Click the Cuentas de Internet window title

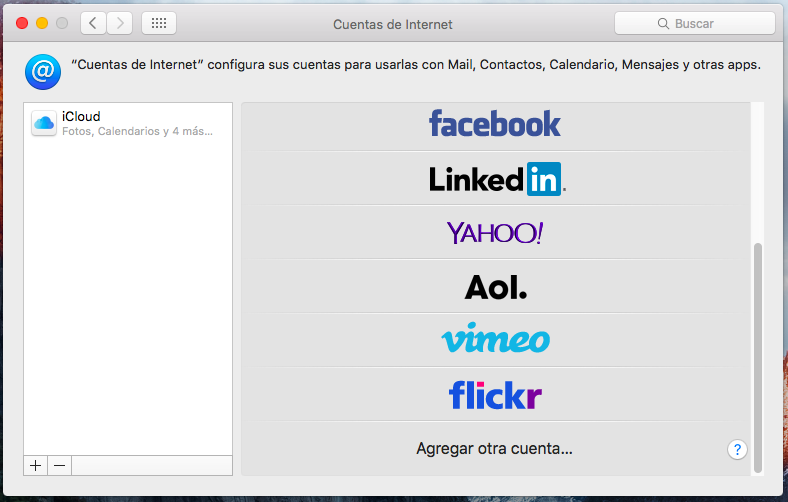point(392,24)
